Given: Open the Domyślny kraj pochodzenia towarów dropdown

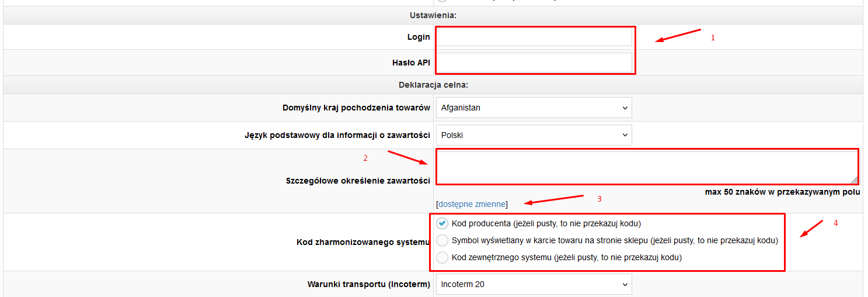Looking at the screenshot, I should point(534,108).
